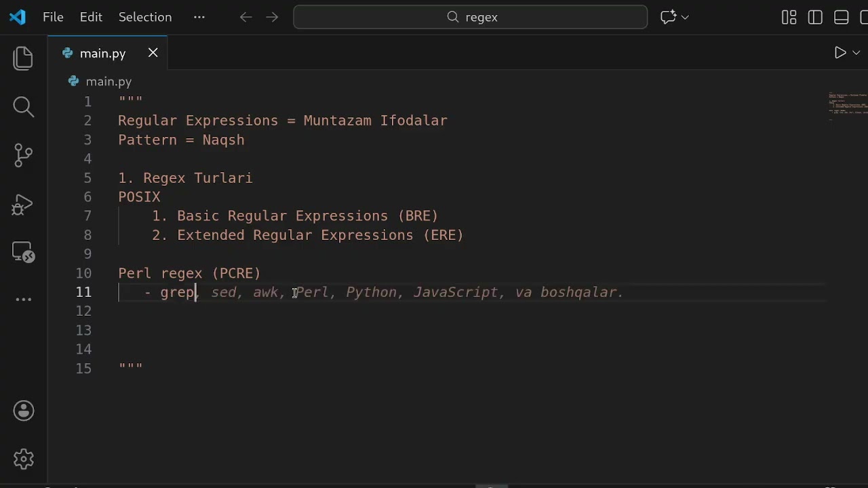Open the Manage gear settings icon

(24, 459)
